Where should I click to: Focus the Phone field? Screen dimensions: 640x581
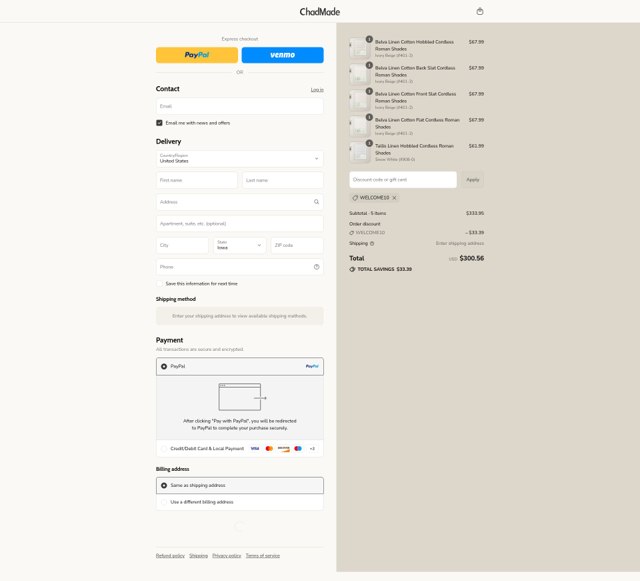pos(240,267)
